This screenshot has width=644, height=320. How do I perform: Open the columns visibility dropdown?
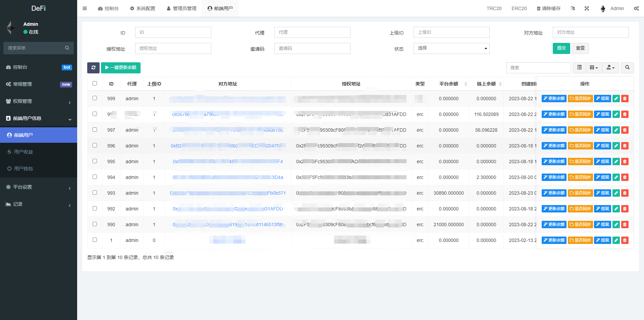[593, 68]
